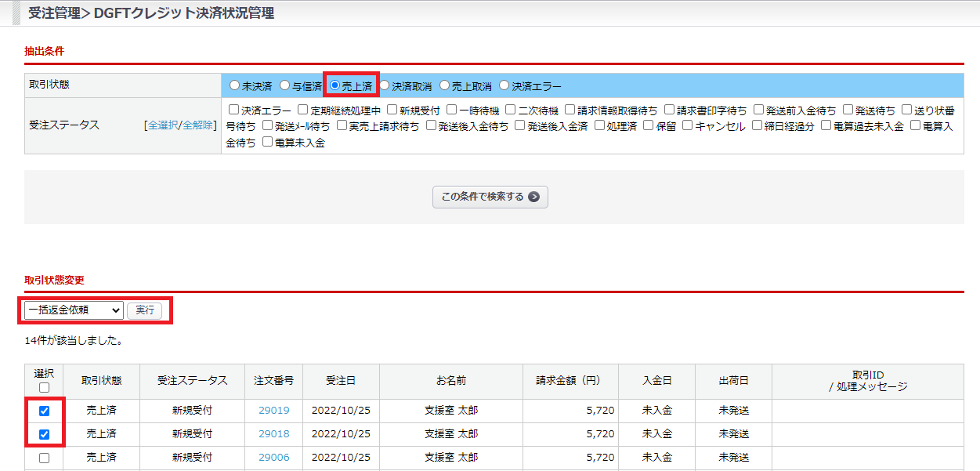Open the 一括返金依頼 dropdown
The image size is (980, 471).
74,310
